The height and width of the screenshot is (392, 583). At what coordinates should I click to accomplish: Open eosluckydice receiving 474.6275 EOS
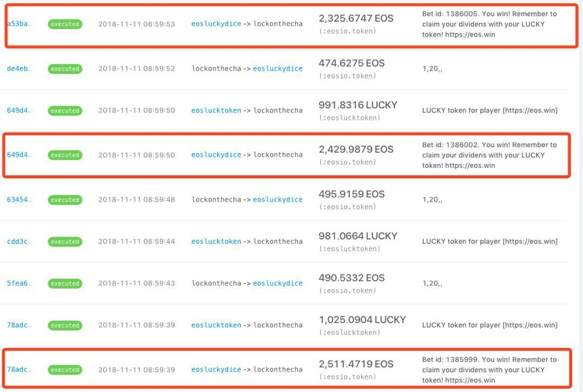[278, 68]
